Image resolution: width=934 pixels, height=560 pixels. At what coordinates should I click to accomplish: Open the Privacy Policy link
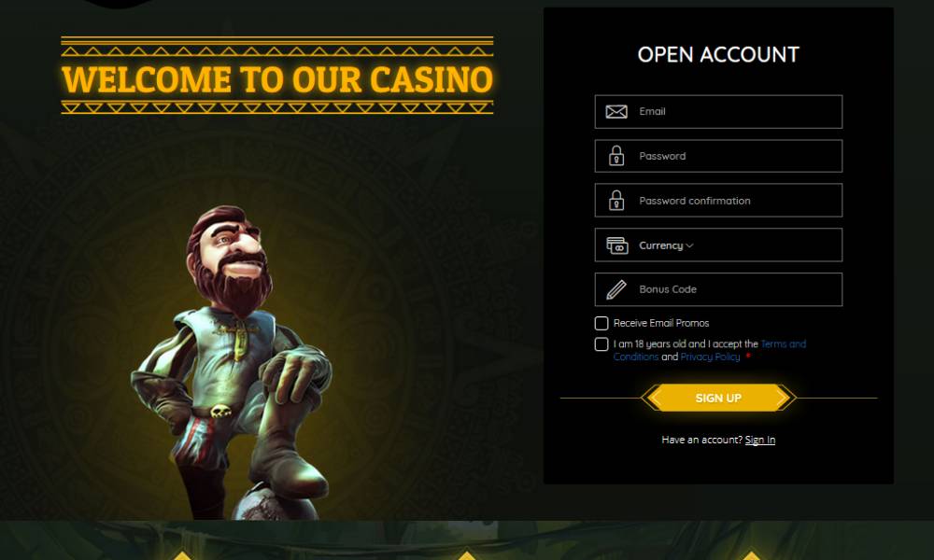[710, 357]
